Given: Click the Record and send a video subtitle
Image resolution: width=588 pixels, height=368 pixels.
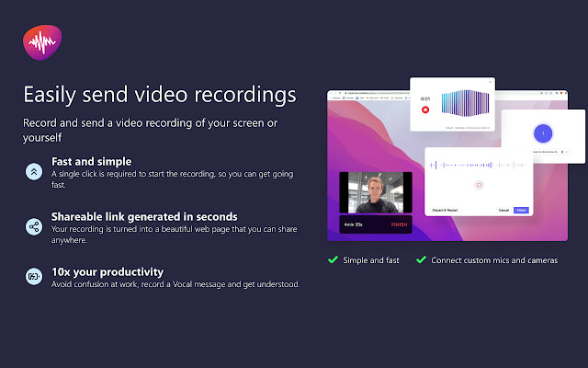Looking at the screenshot, I should [150, 131].
